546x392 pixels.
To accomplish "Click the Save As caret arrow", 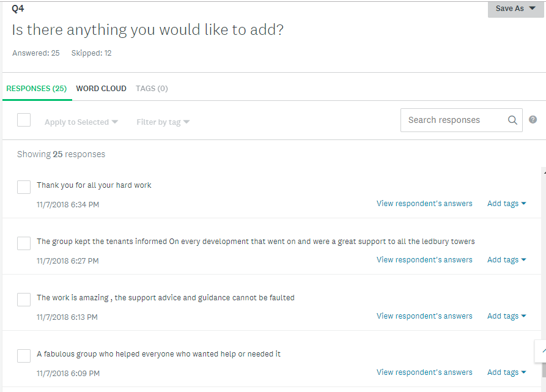I will 532,8.
